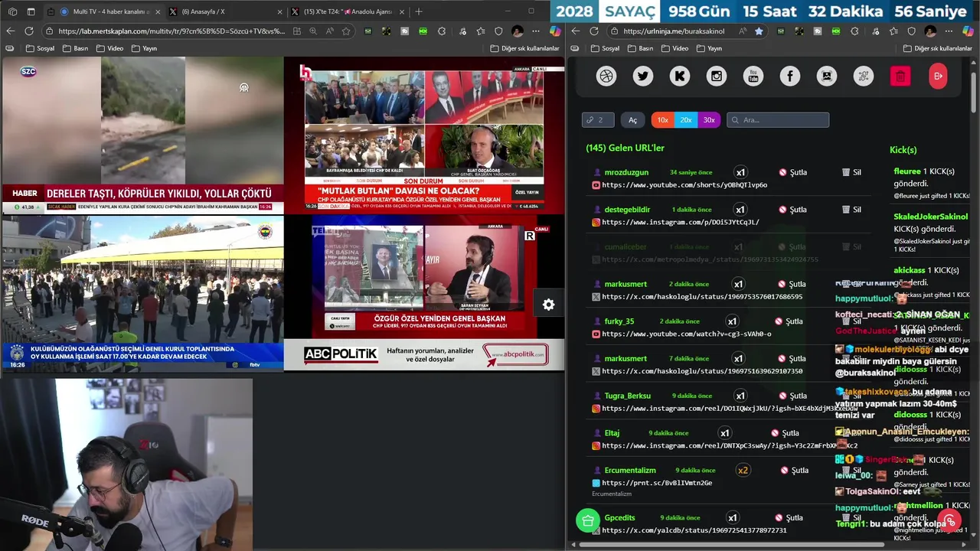Screen dimensions: 980x551
Task: Open favorites star in right browser address bar
Action: tap(759, 31)
